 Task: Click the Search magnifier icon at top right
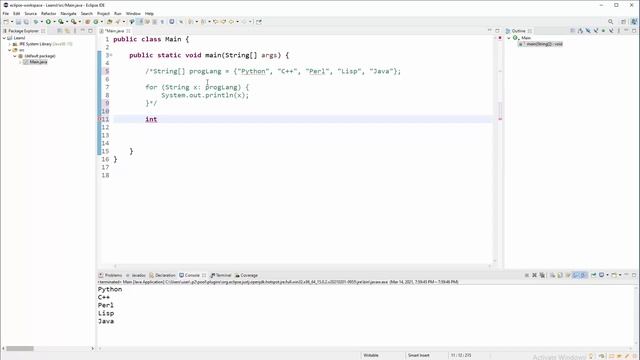(611, 22)
